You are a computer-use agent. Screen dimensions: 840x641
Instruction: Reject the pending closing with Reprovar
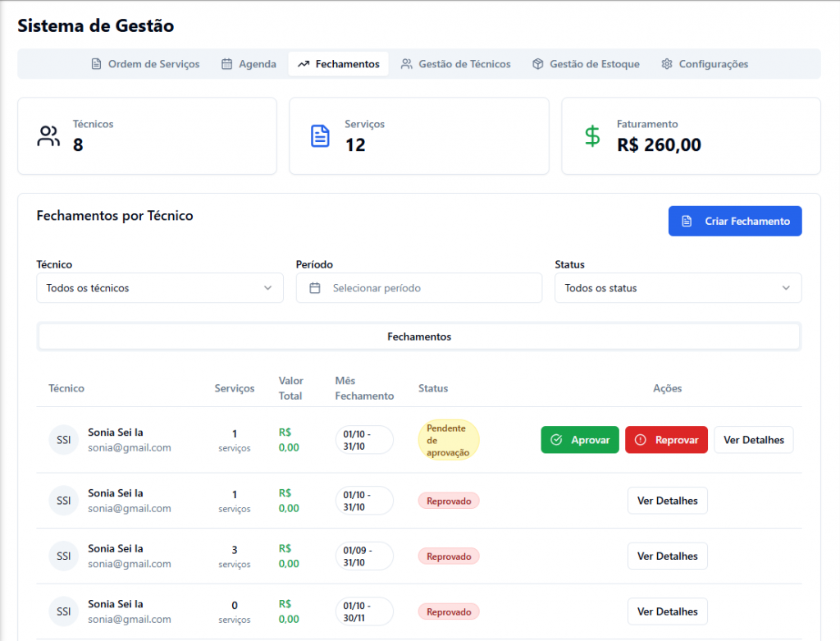click(x=666, y=439)
